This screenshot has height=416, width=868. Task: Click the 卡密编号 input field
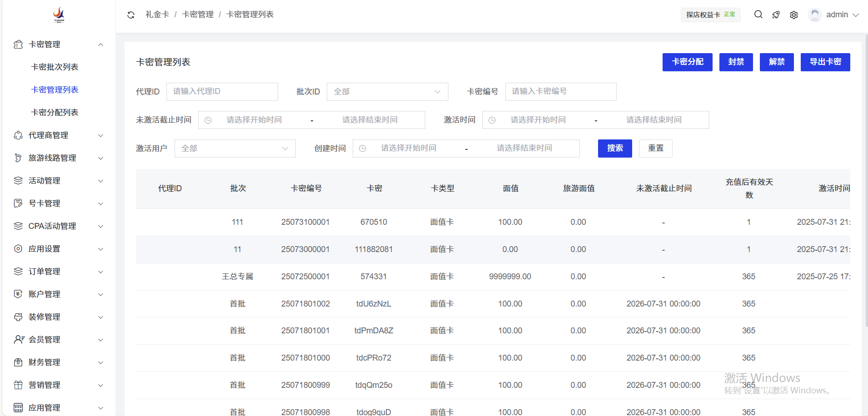pyautogui.click(x=560, y=92)
